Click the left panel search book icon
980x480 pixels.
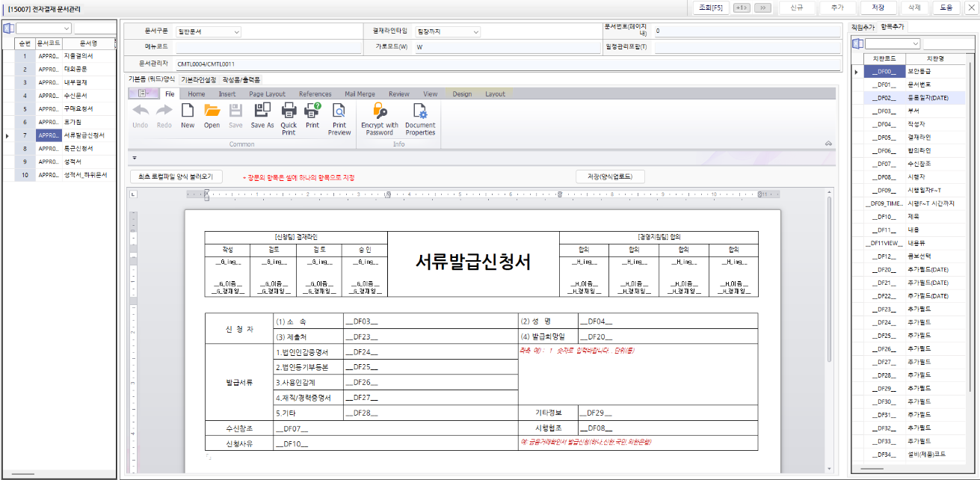tap(9, 28)
